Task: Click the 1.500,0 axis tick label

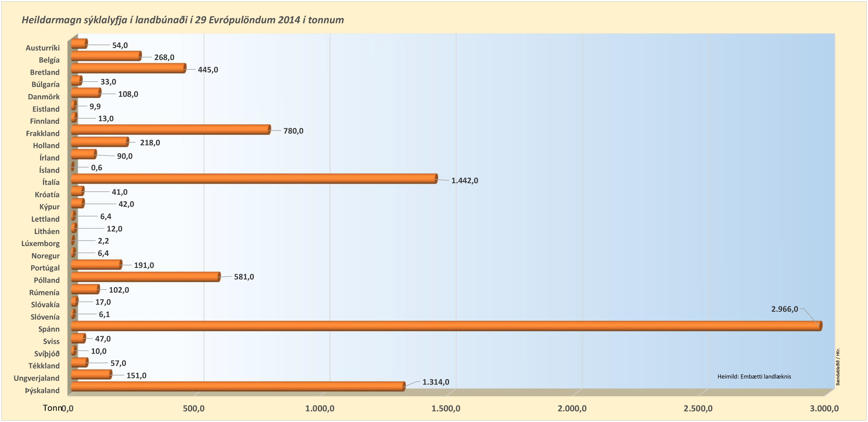Action: [446, 409]
